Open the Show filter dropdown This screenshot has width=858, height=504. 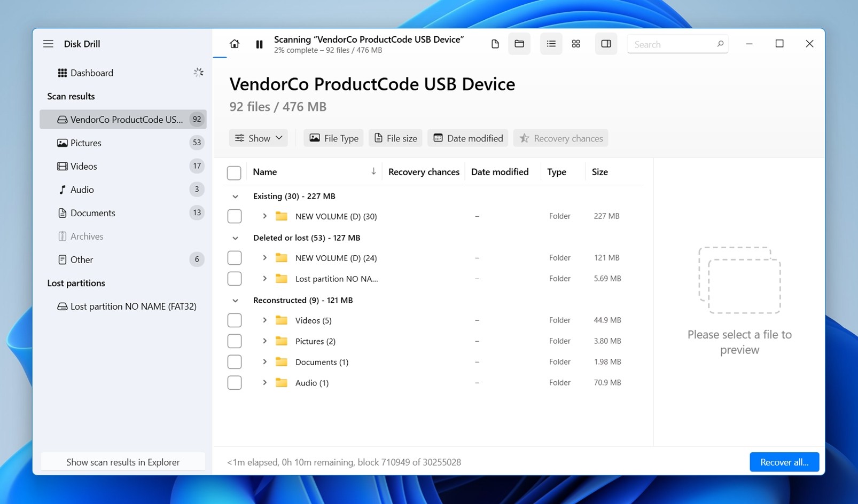pos(259,138)
